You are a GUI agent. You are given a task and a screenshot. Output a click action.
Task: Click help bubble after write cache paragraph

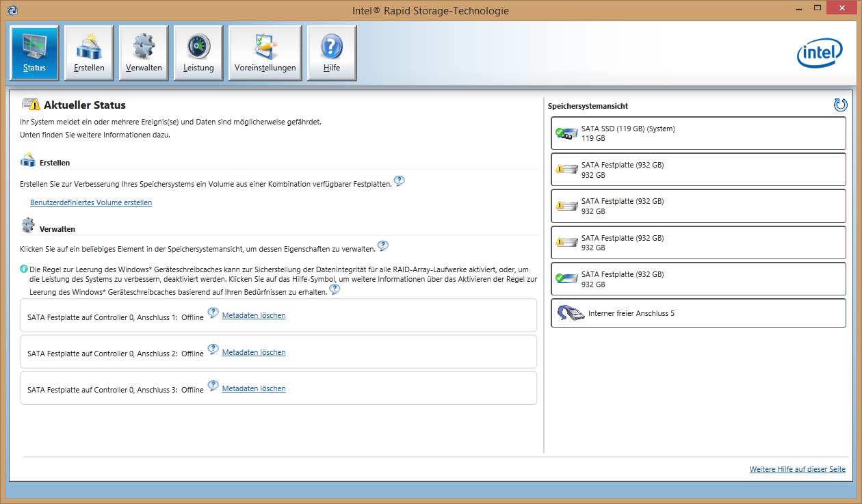point(335,289)
